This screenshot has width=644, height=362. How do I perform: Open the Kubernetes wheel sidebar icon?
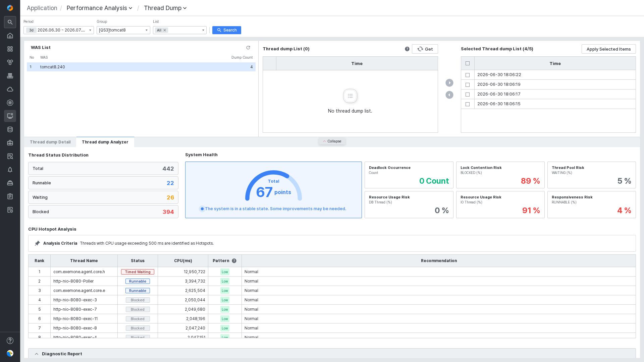coord(10,103)
